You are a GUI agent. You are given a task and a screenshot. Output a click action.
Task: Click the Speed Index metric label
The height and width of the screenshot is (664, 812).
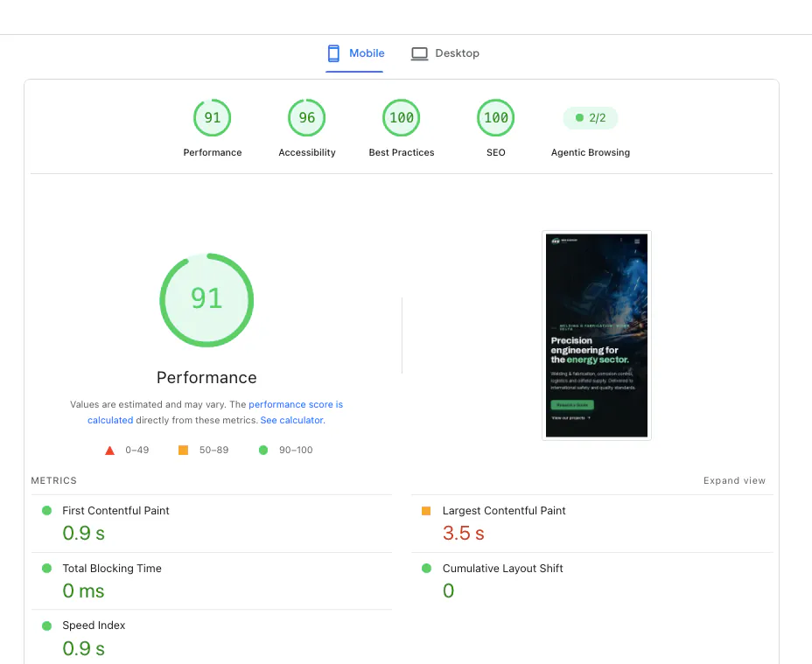tap(94, 626)
